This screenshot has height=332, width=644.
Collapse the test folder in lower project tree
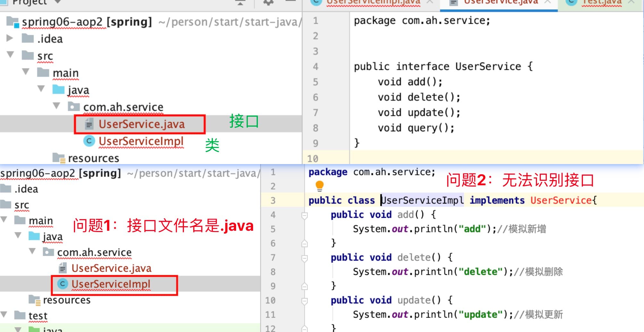4,314
